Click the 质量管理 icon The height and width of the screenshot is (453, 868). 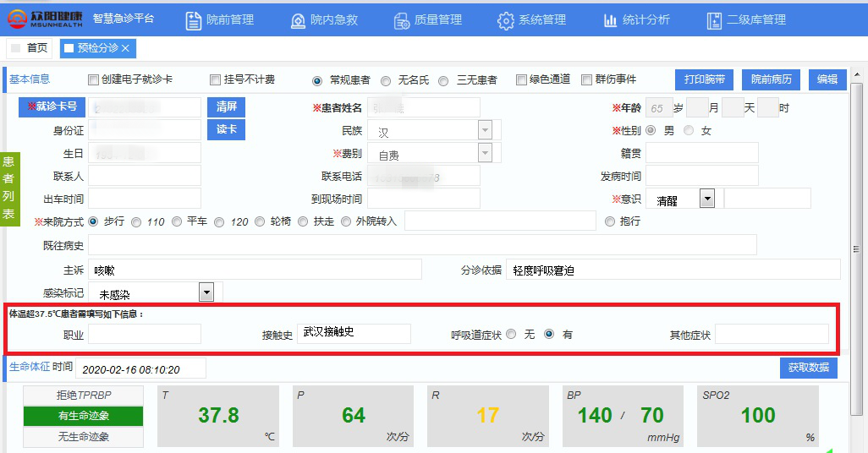click(402, 21)
